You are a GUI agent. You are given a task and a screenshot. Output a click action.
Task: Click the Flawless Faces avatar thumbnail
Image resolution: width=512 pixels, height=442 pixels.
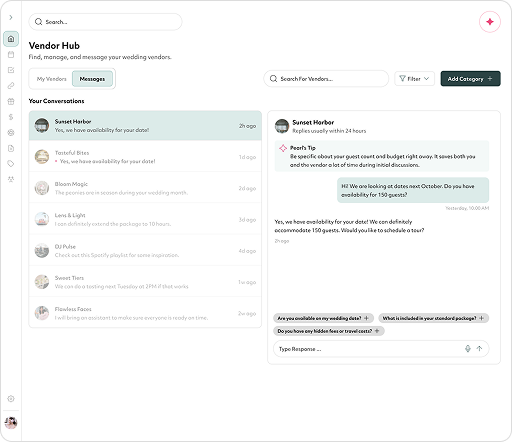(42, 313)
